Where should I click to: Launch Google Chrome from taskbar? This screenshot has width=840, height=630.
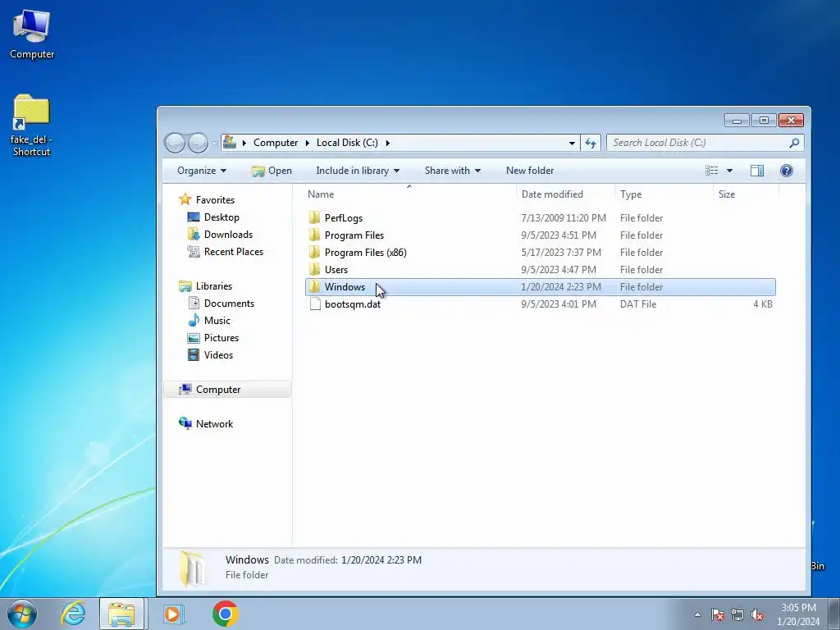tap(225, 614)
